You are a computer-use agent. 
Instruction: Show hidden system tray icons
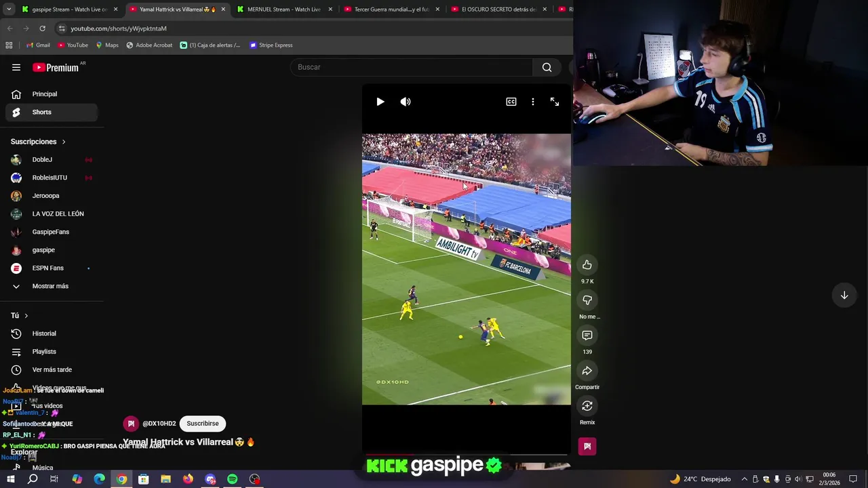744,479
